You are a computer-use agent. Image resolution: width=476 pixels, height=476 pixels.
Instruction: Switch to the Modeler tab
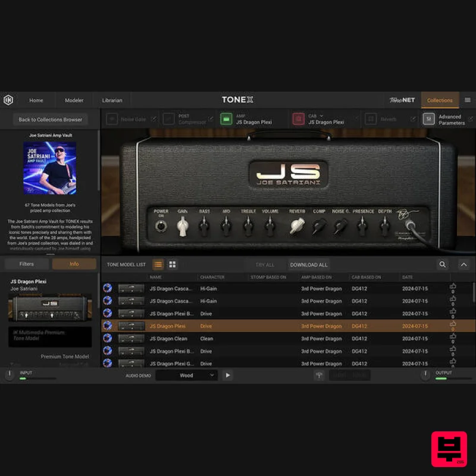(x=74, y=100)
